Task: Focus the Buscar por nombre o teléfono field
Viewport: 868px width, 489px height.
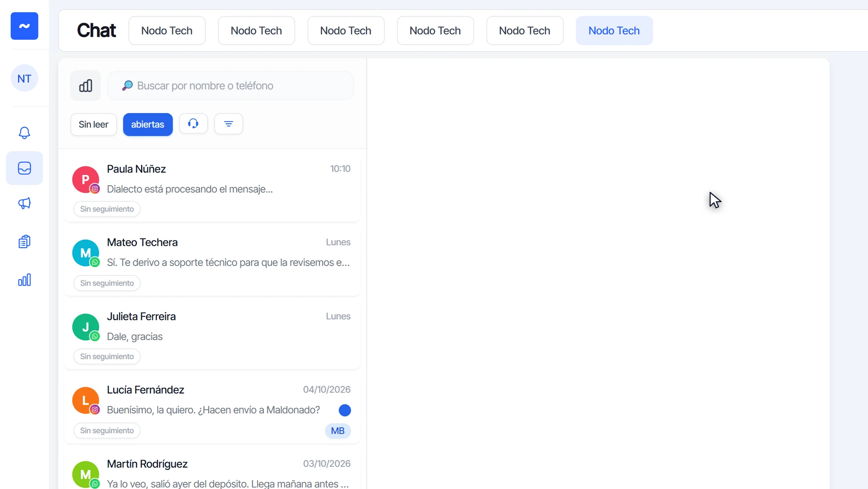Action: (x=231, y=85)
